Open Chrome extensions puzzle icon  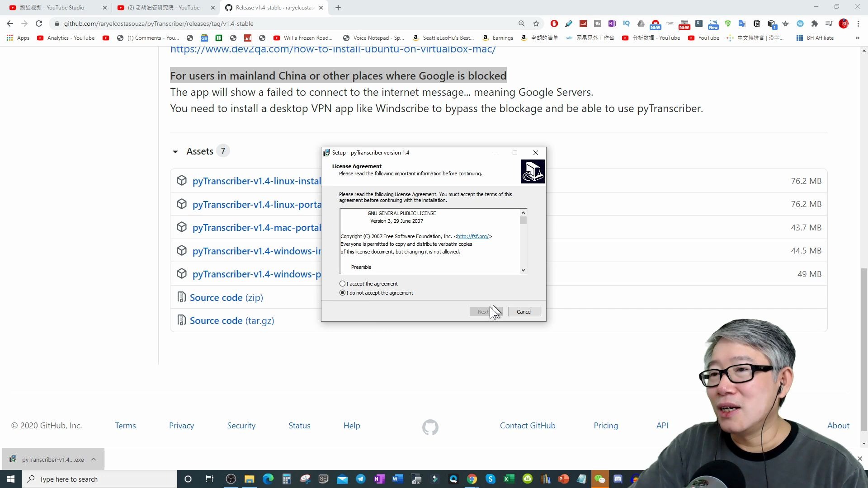815,23
